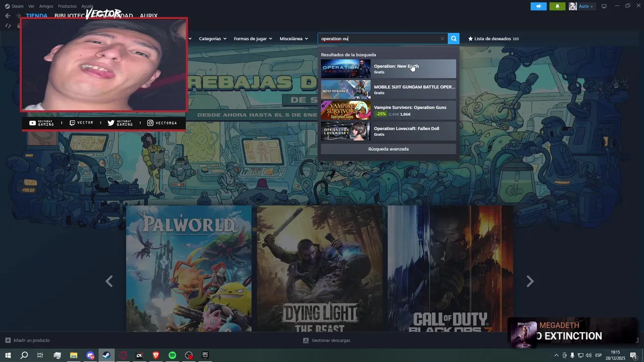Select the Operation Lovecraft: Fallen Doll result
644x362 pixels.
388,131
